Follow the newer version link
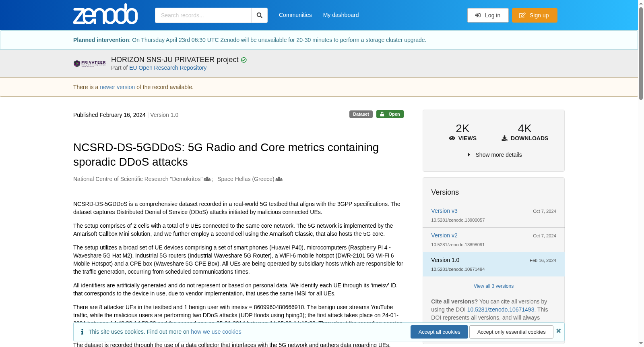 pyautogui.click(x=117, y=87)
